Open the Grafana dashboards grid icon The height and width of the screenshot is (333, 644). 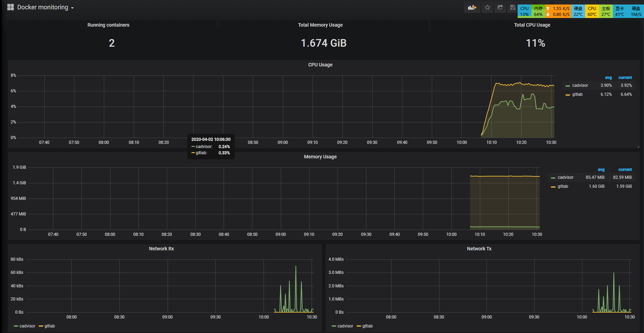[x=10, y=7]
